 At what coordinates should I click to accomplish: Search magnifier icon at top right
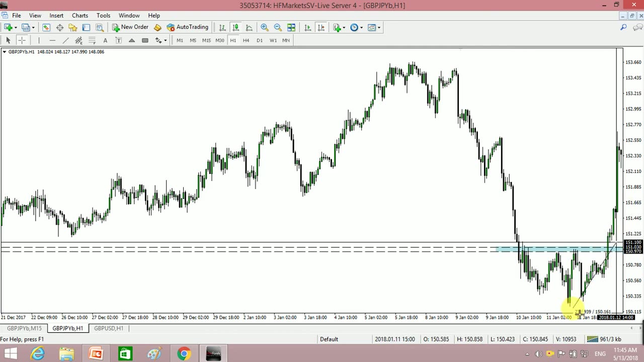623,28
